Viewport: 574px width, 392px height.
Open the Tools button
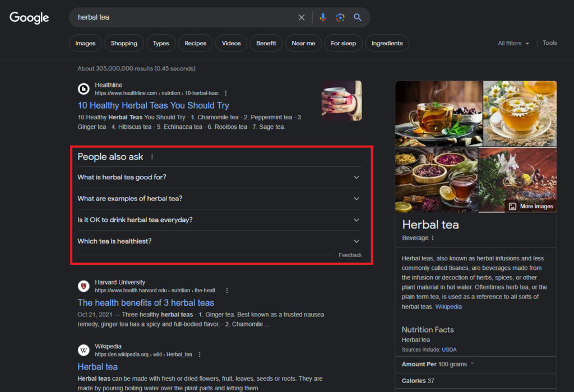[x=549, y=43]
